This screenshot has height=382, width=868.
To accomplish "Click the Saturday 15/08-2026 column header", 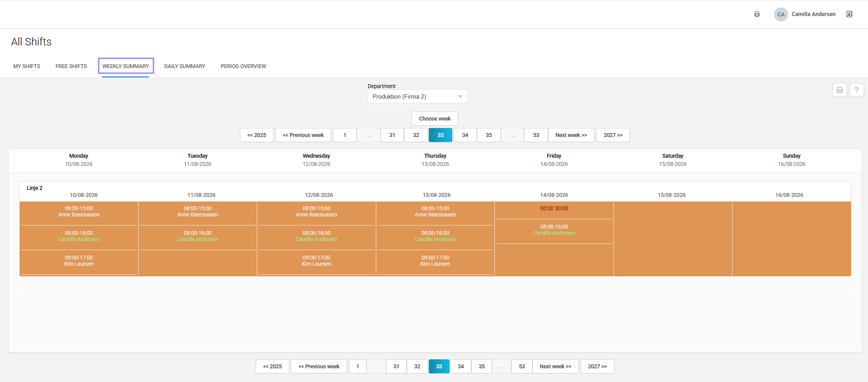I will [673, 160].
